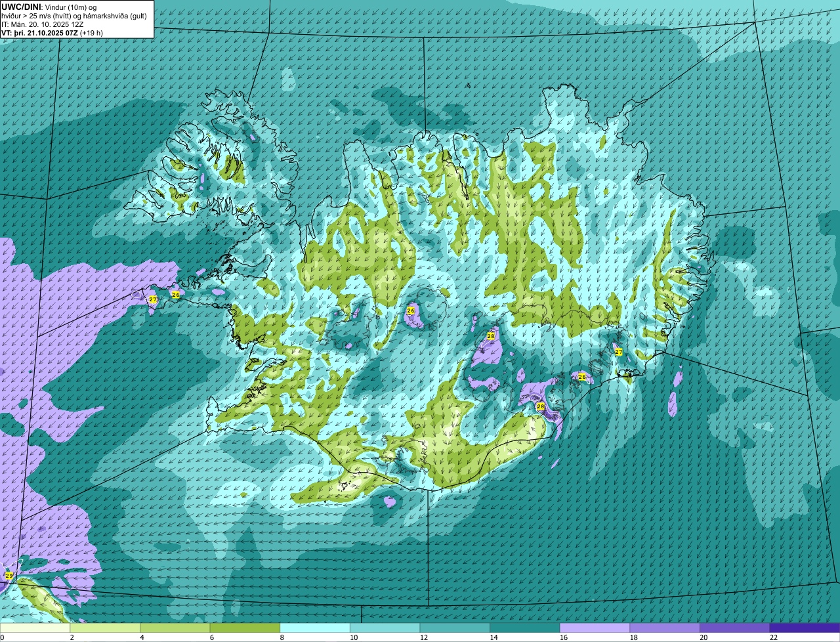The image size is (840, 642).
Task: Select the legend scale label "8"
Action: pyautogui.click(x=282, y=637)
